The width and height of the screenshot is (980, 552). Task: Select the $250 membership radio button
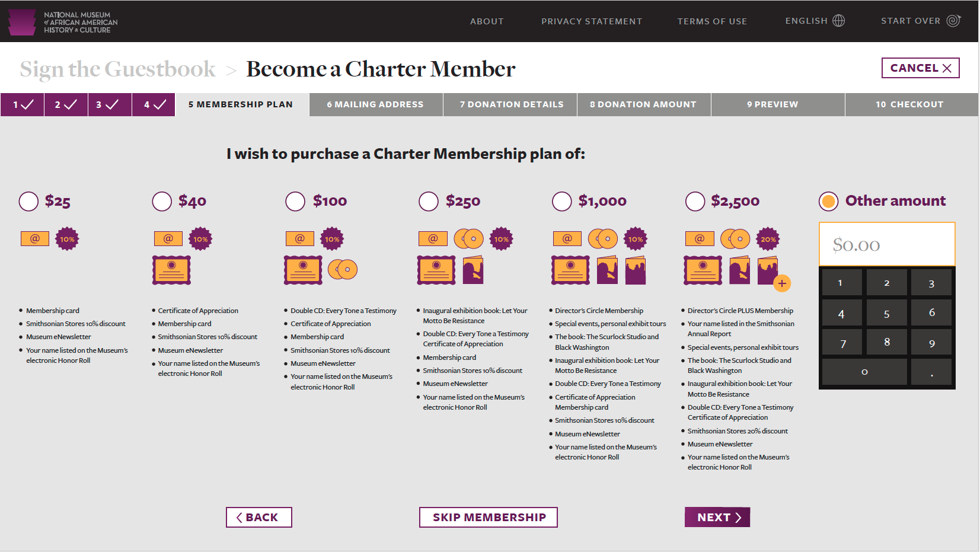429,202
